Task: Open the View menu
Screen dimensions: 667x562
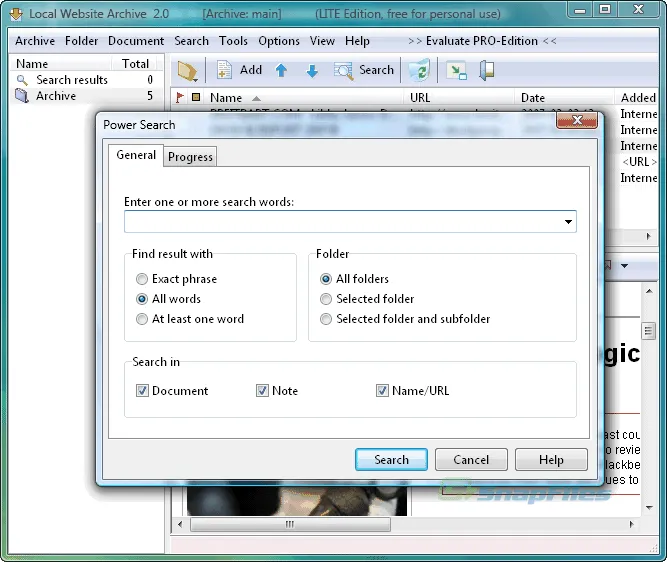Action: 322,41
